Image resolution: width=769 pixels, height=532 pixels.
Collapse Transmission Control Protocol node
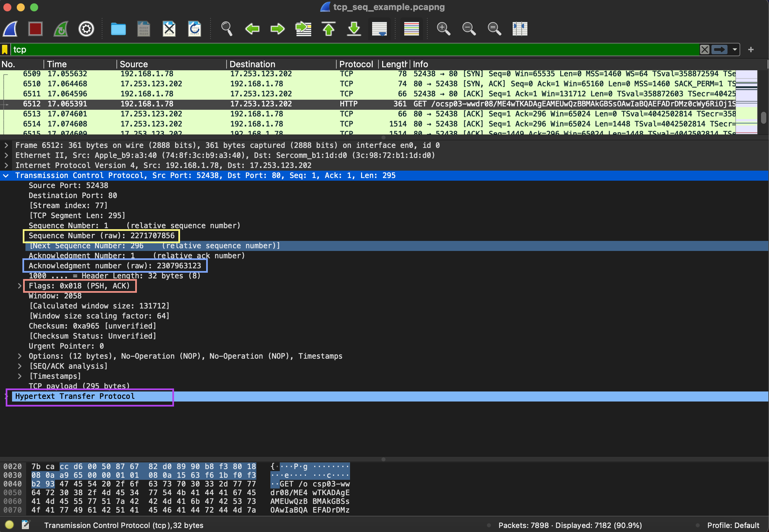pos(6,175)
